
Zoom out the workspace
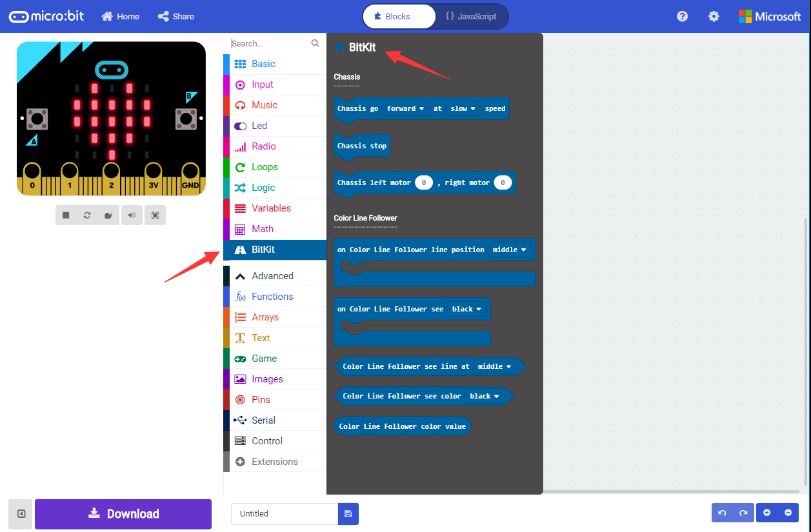point(788,513)
